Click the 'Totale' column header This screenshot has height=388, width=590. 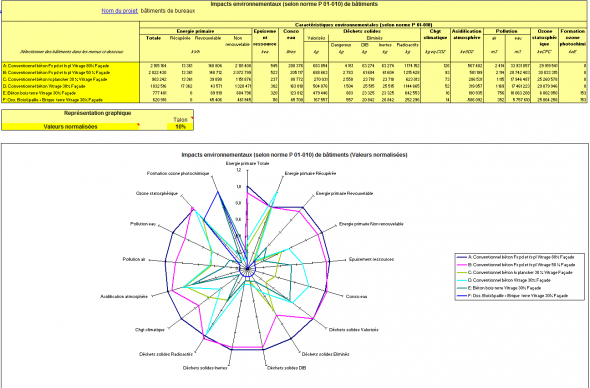coord(153,38)
